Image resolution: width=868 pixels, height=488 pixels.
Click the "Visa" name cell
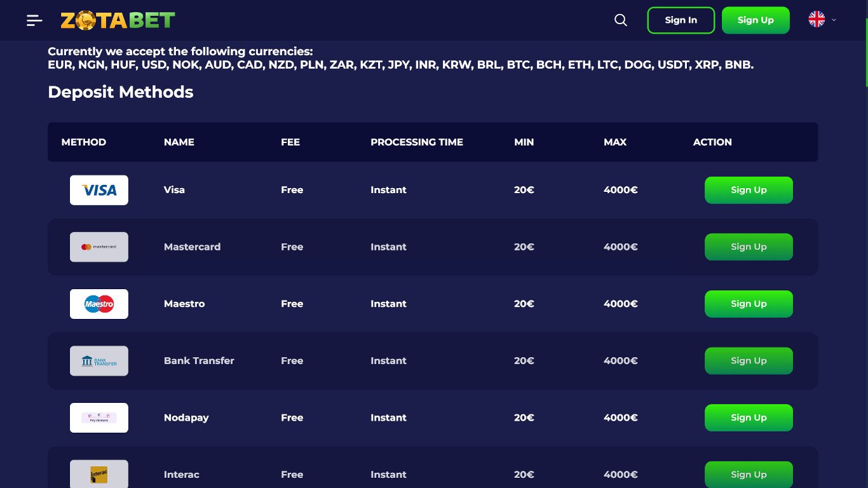click(x=174, y=190)
